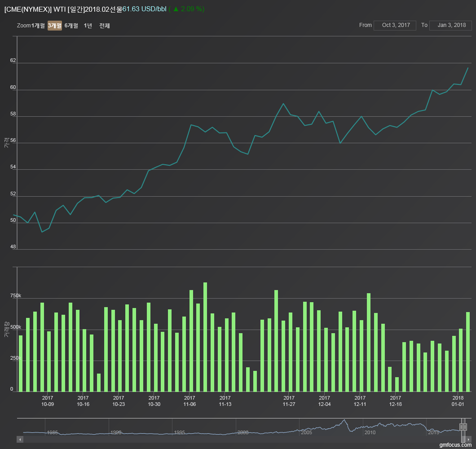Grab the navigator's left range handle

461,427
